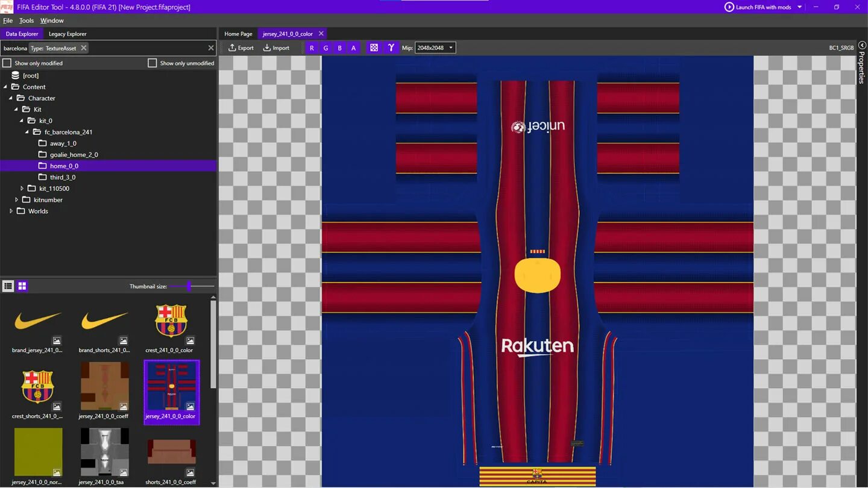
Task: Collapse the fc_barcelona_241 folder arrow
Action: click(27, 132)
